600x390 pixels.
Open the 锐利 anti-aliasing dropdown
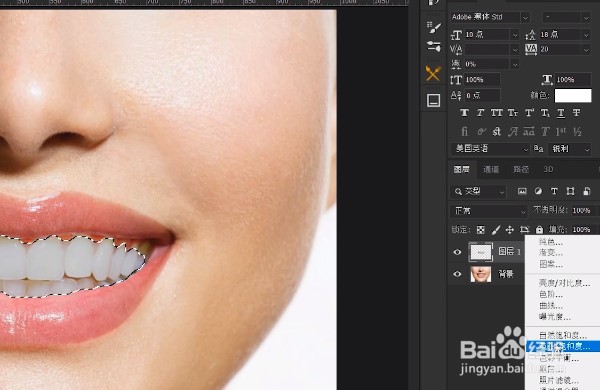(570, 148)
